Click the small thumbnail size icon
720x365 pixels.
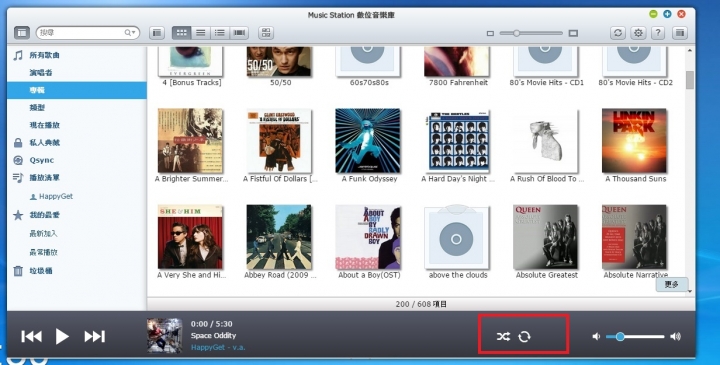coord(490,34)
